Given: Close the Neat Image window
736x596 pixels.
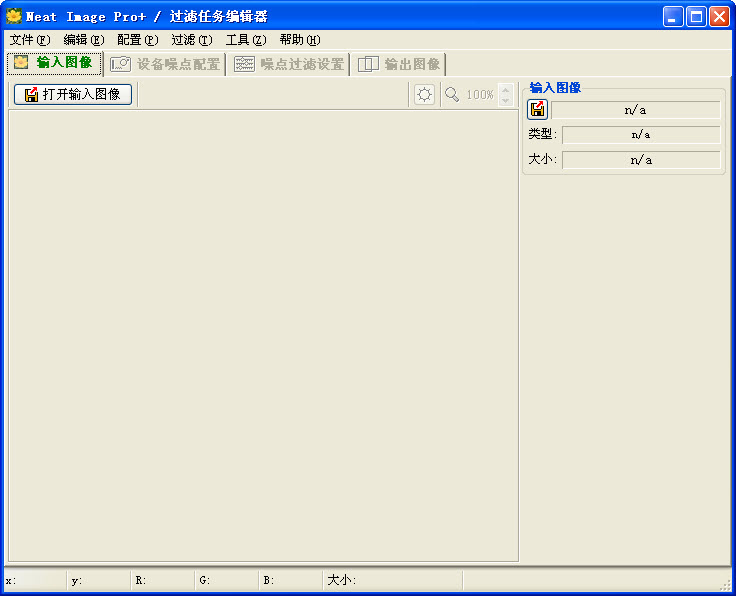Looking at the screenshot, I should [719, 17].
